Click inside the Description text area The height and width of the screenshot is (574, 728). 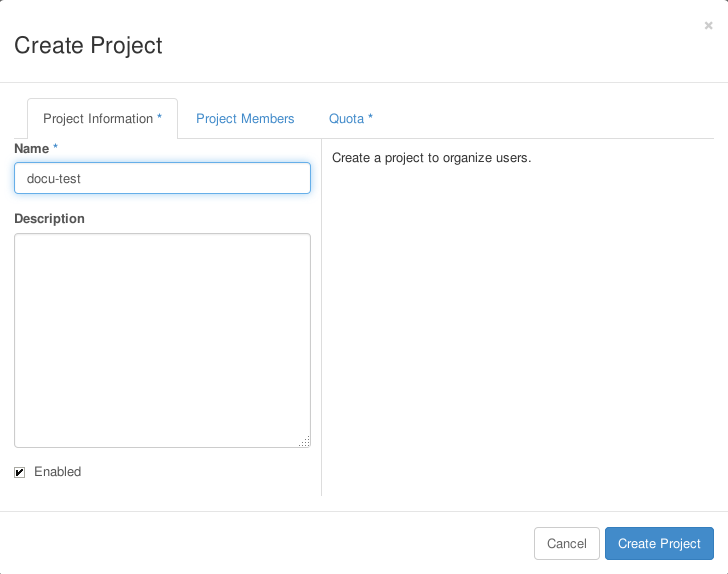[162, 340]
